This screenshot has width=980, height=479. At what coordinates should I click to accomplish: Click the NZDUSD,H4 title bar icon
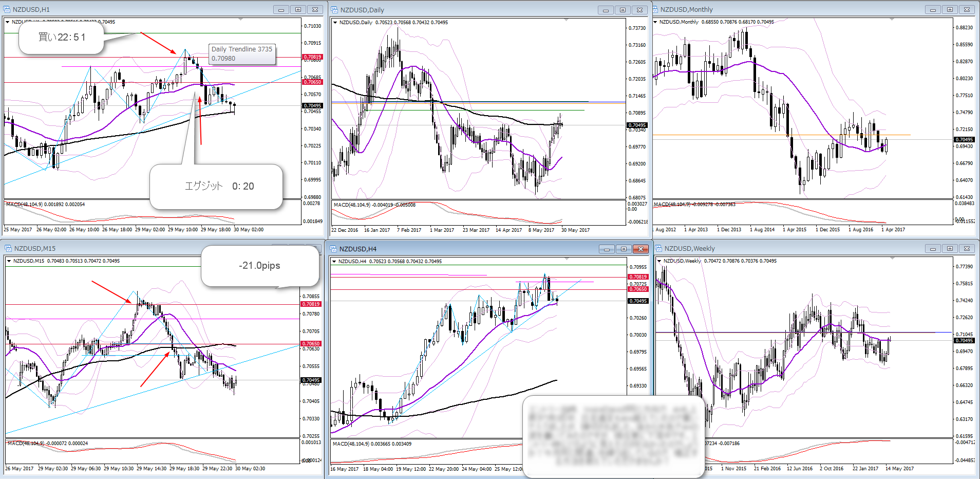point(333,249)
